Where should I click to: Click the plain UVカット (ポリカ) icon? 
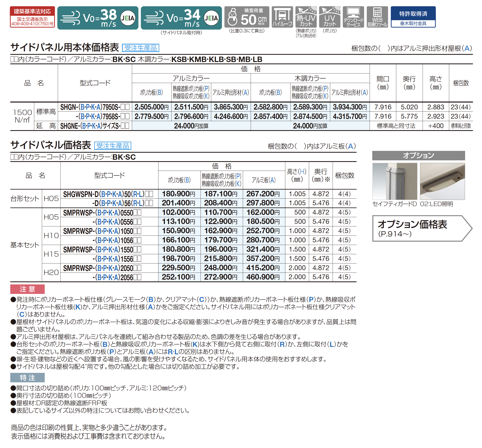click(329, 17)
